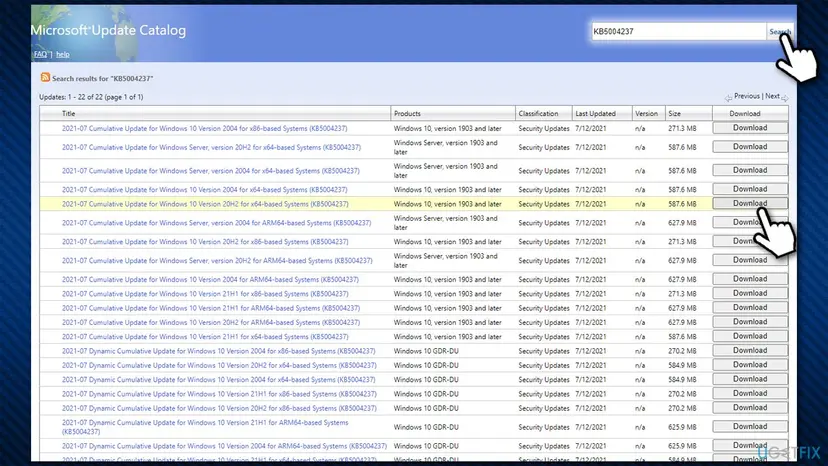Sort results by the Products column header
Screen dimensions: 828x466
coord(407,113)
